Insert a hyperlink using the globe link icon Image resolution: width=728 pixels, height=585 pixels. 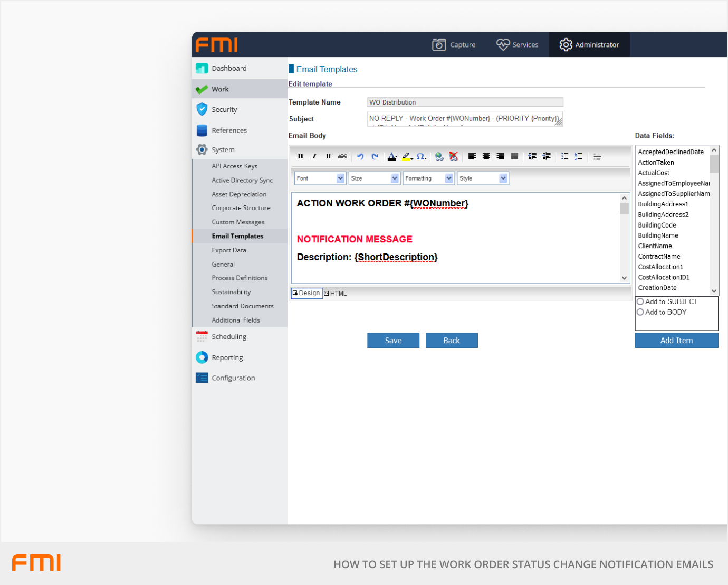coord(439,156)
